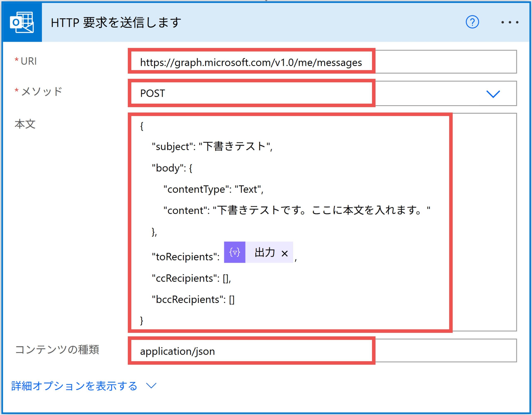Click the empty area right of the URI text
Screen dimensions: 532x415
[x=446, y=62]
